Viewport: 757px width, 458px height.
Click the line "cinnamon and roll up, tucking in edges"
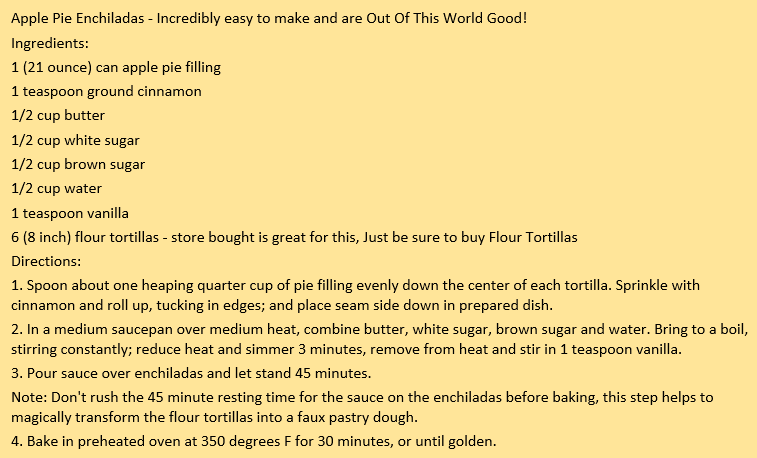282,305
